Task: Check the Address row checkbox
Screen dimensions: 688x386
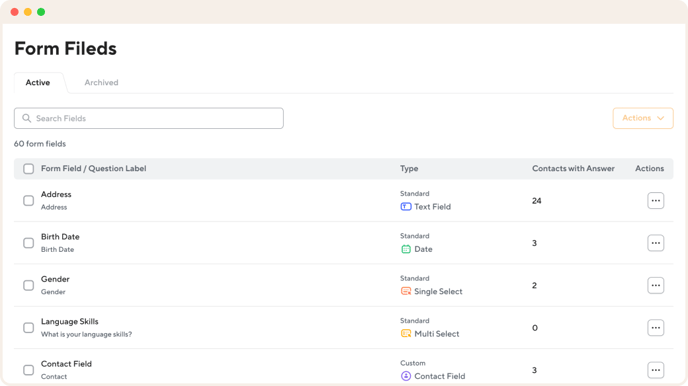Action: coord(29,200)
